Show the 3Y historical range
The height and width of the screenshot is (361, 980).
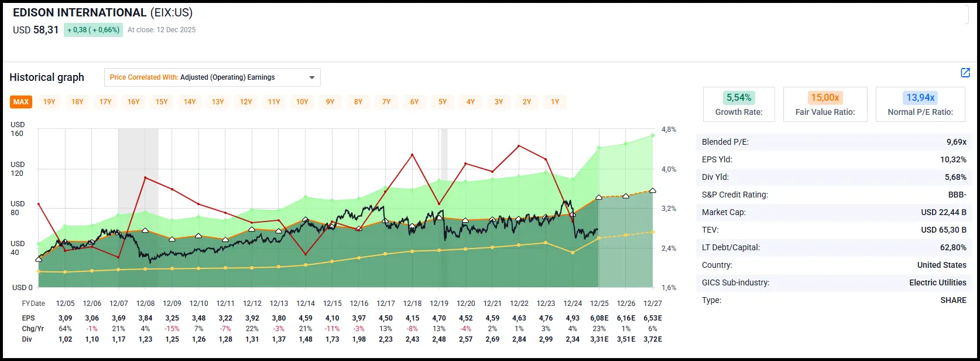pyautogui.click(x=499, y=102)
